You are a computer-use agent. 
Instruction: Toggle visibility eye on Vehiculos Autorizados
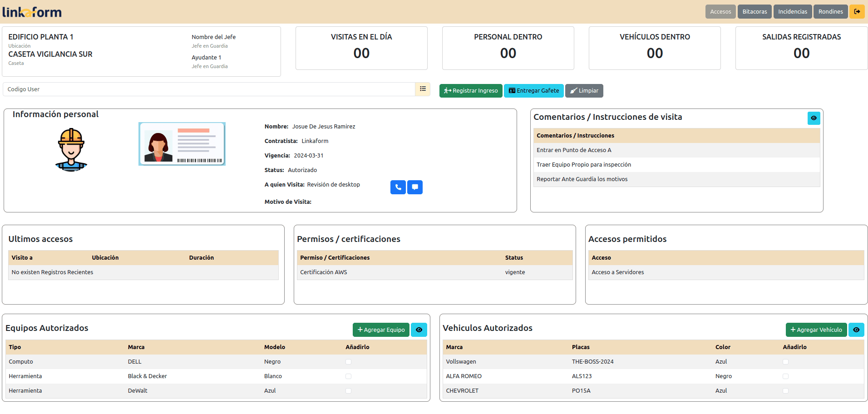tap(856, 330)
